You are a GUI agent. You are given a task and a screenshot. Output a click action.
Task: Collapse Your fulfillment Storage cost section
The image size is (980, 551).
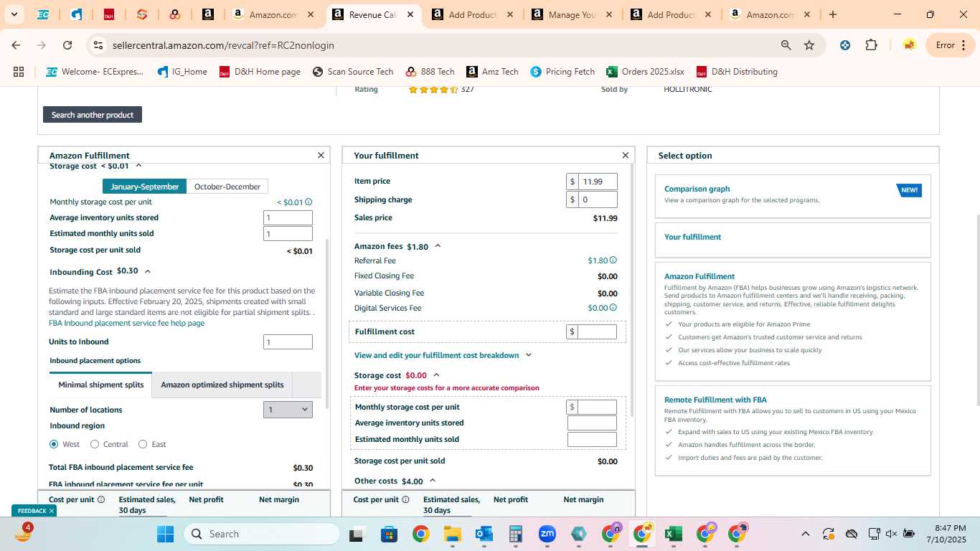pyautogui.click(x=436, y=375)
